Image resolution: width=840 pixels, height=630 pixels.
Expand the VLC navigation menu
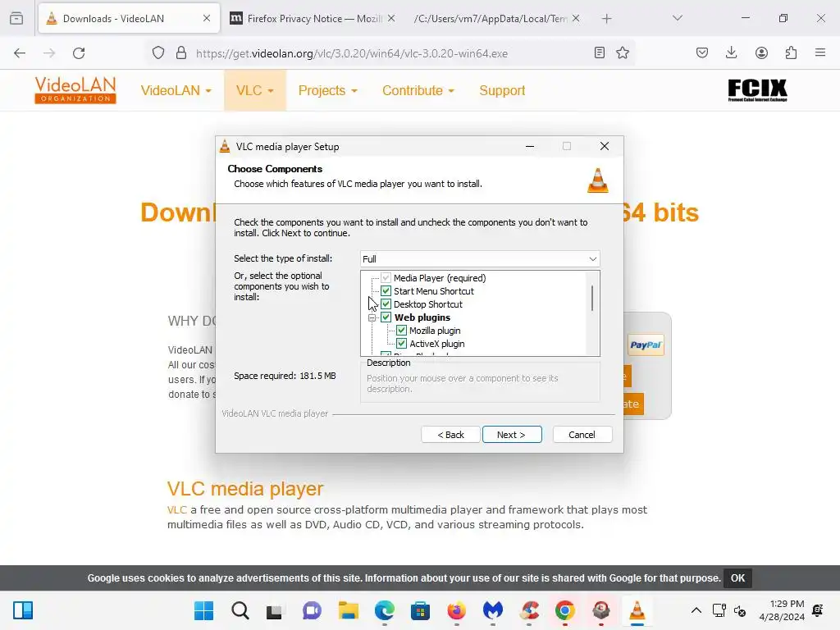(255, 90)
